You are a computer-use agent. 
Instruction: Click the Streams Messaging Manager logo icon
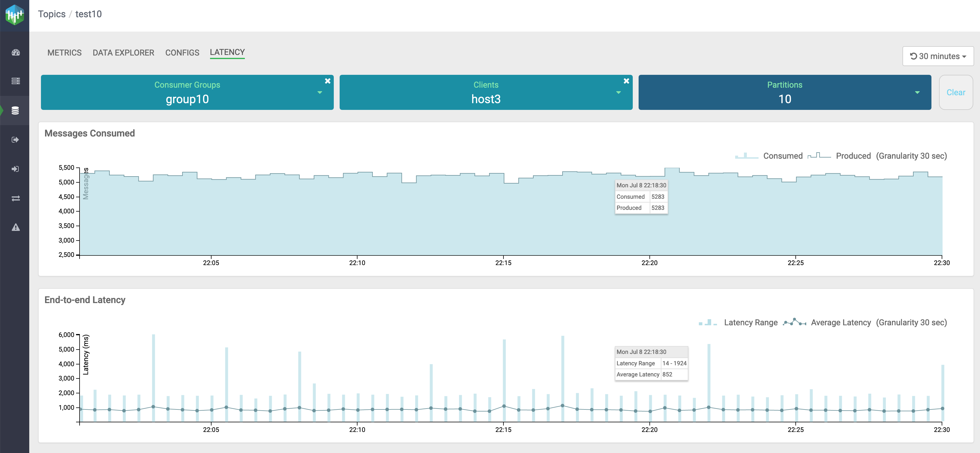point(14,15)
